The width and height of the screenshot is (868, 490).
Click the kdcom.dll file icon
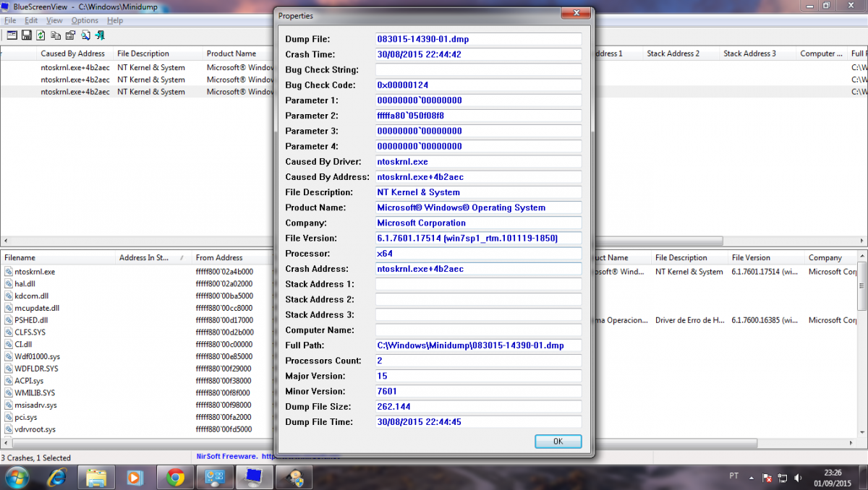pos(9,296)
